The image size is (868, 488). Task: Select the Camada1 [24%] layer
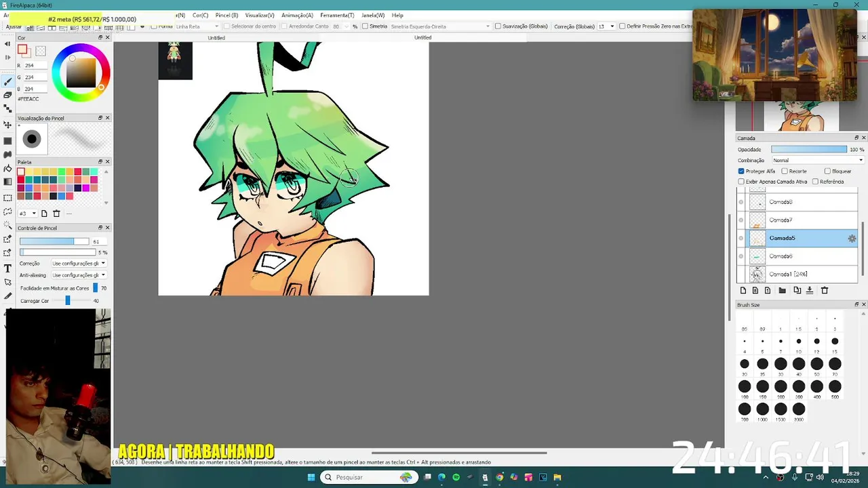[797, 274]
